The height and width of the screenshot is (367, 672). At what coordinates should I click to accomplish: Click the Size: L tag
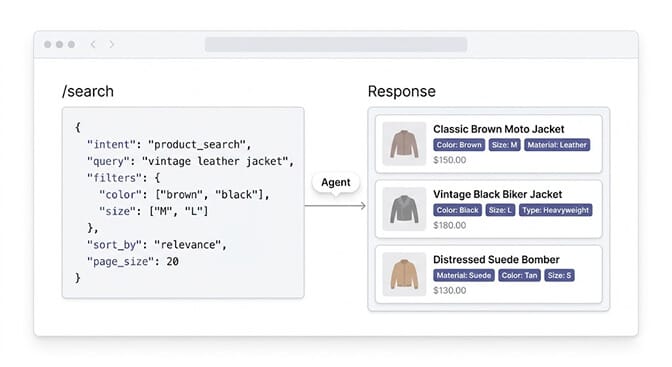500,210
